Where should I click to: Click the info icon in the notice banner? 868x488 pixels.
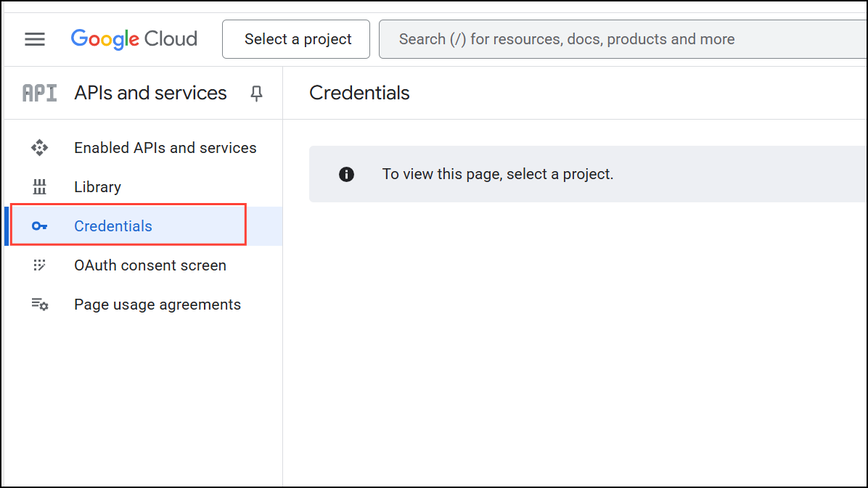pos(346,174)
